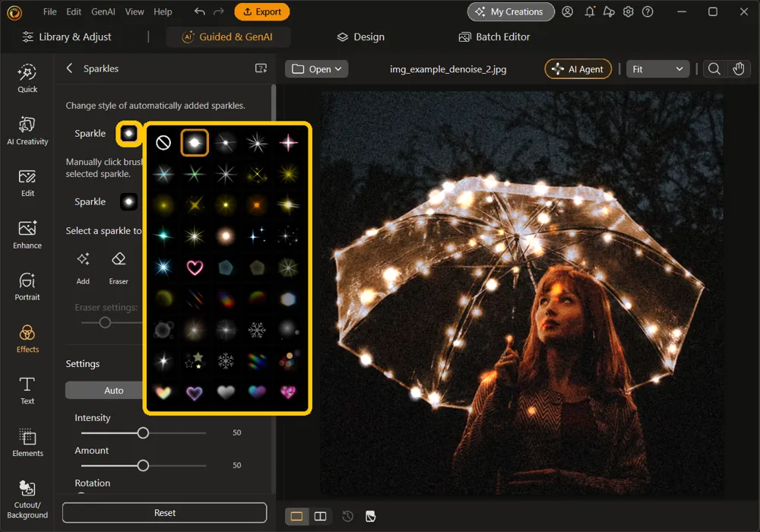This screenshot has width=760, height=532.
Task: Expand the Open file dropdown
Action: click(316, 69)
